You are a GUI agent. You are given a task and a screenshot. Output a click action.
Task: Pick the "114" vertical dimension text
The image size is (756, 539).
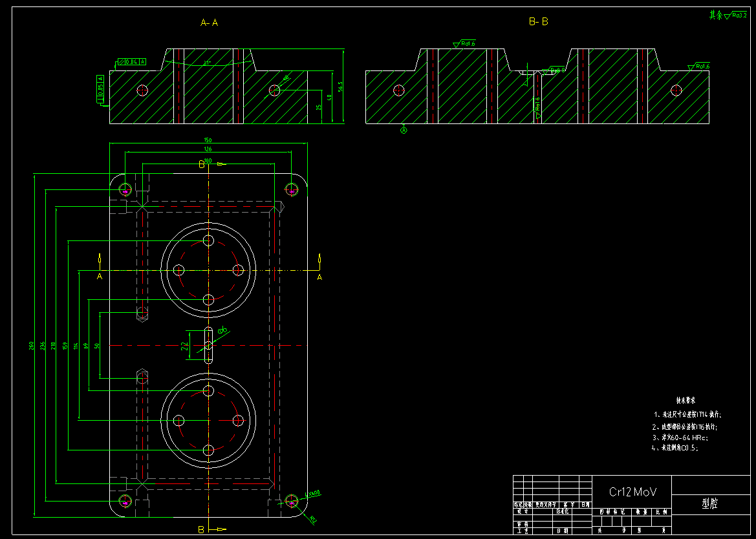76,345
